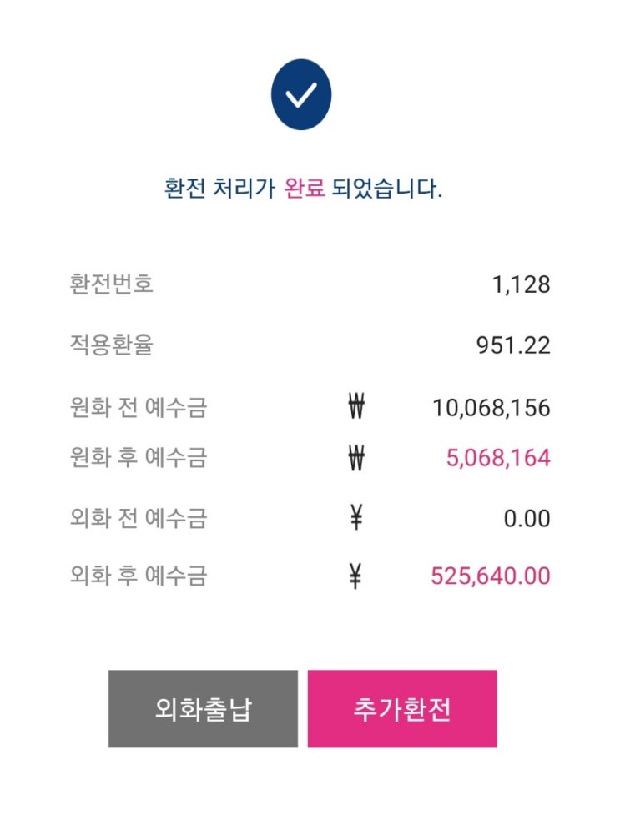Image resolution: width=620 pixels, height=840 pixels.
Task: Click the exchange number value 1,128
Action: click(x=521, y=285)
